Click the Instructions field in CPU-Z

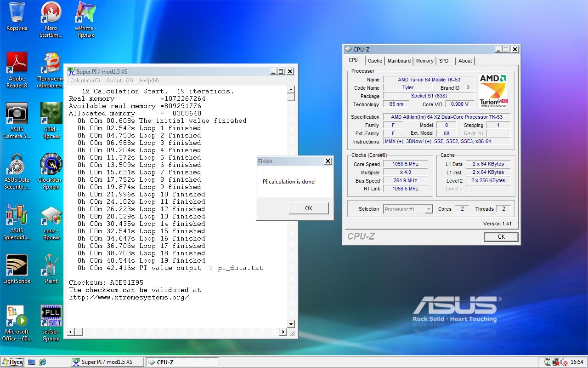coord(447,142)
